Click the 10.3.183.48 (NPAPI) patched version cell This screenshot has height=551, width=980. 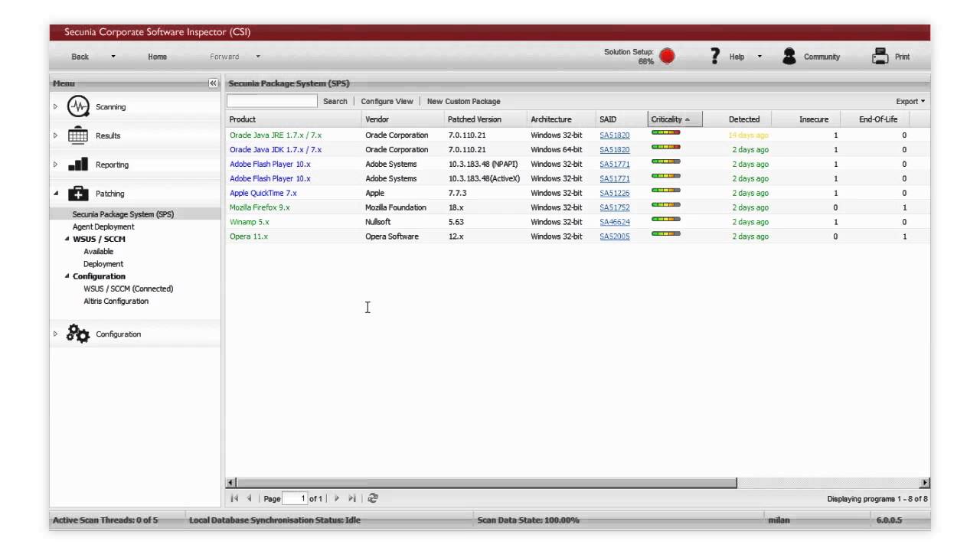(x=483, y=164)
